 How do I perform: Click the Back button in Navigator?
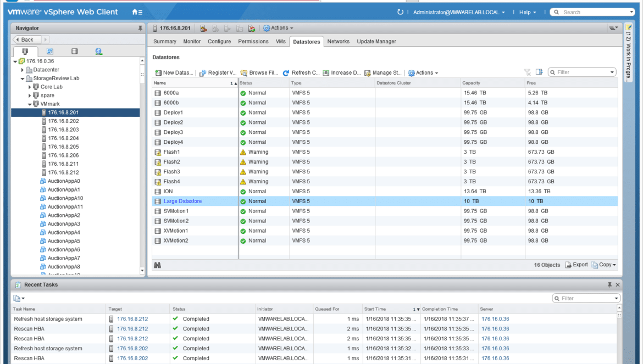(x=27, y=40)
